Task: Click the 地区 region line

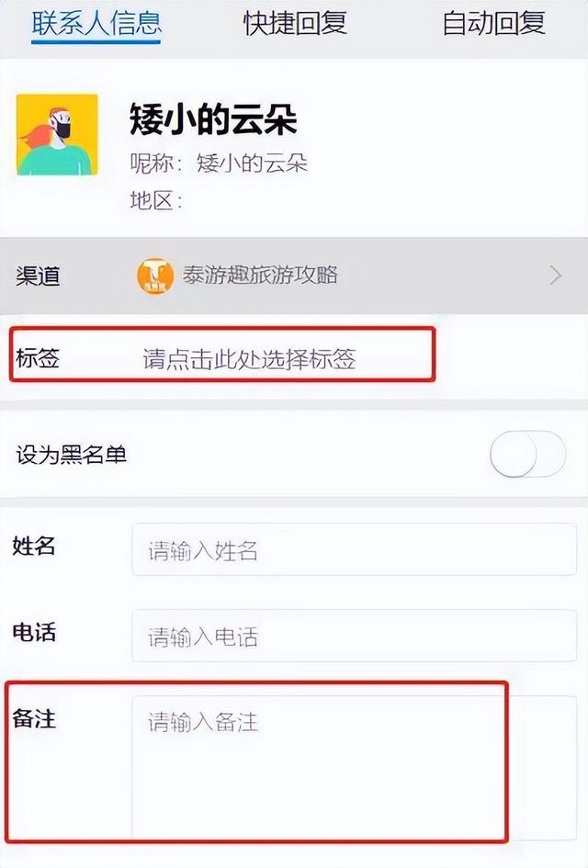Action: pyautogui.click(x=156, y=200)
